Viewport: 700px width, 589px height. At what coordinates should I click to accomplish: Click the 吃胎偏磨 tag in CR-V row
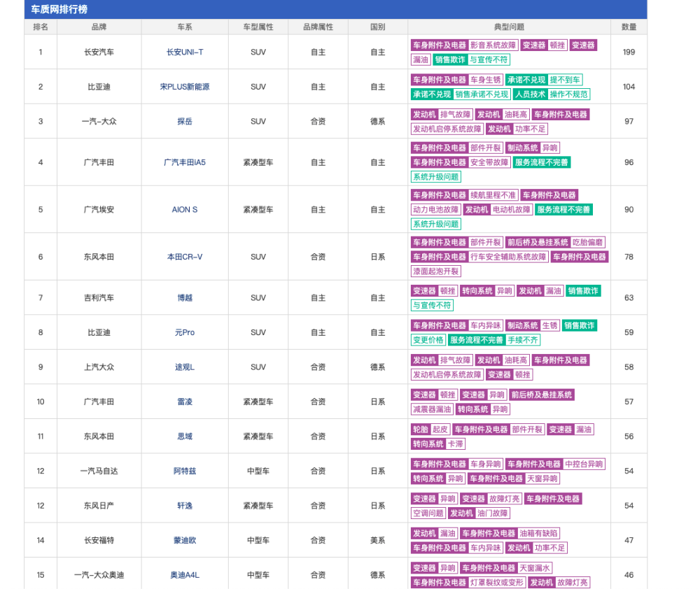point(587,243)
